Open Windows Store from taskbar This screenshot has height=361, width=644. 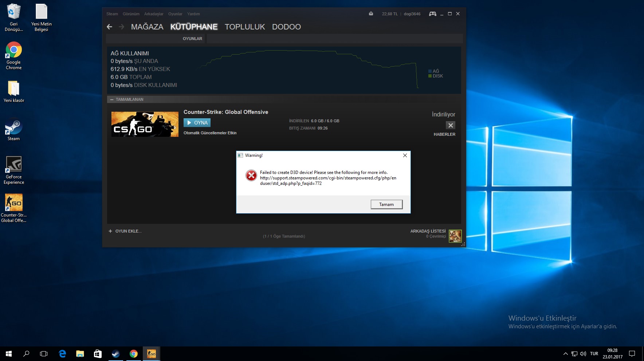click(x=98, y=354)
